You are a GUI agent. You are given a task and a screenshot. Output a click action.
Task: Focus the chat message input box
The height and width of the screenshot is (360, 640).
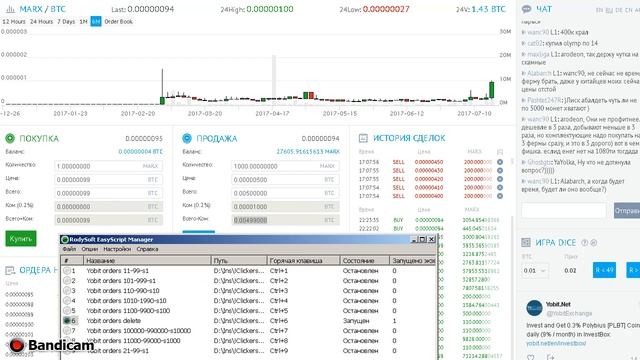[x=564, y=211]
